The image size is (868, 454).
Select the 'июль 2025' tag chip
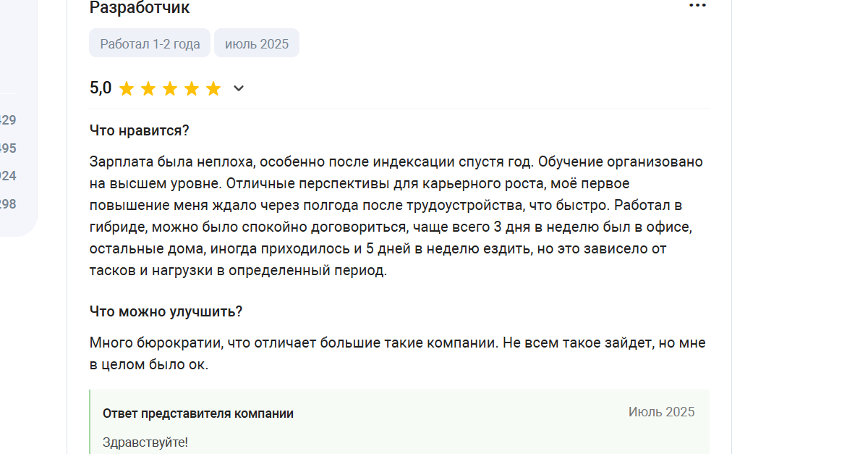pos(257,43)
